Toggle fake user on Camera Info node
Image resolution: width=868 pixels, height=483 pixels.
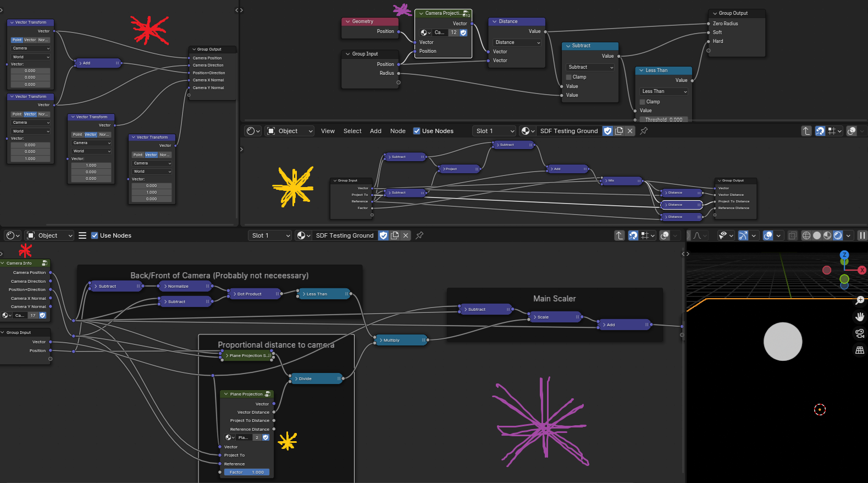pos(42,315)
